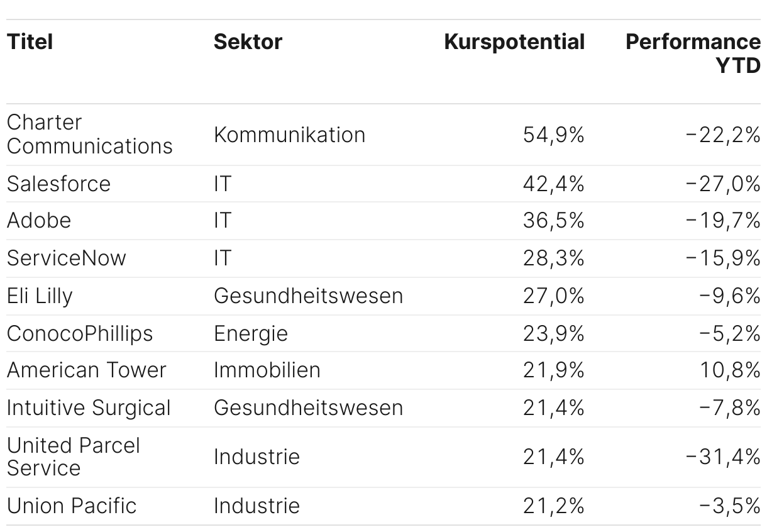Viewport: 767px width, 532px height.
Task: Select the −31,4% performance value
Action: 723,457
